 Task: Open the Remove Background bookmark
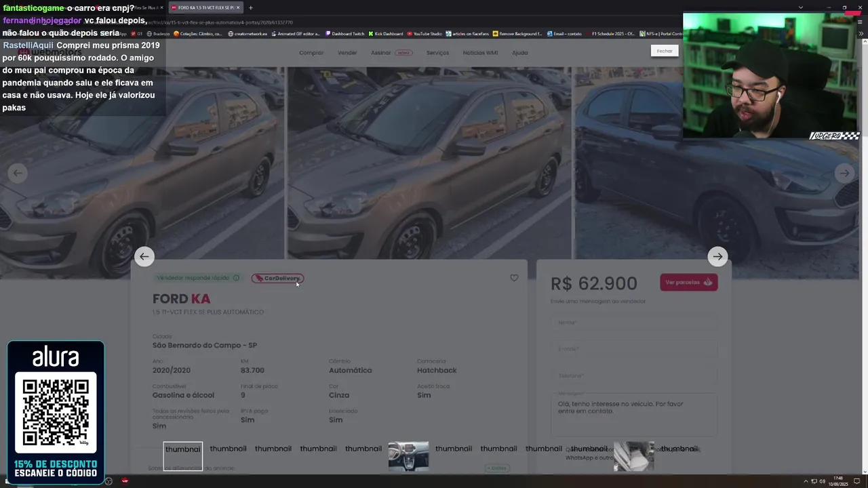[517, 33]
